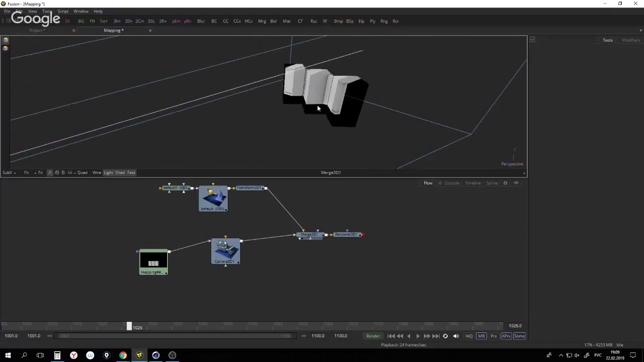Toggle MB motion blur button
644x362 pixels.
[481, 336]
